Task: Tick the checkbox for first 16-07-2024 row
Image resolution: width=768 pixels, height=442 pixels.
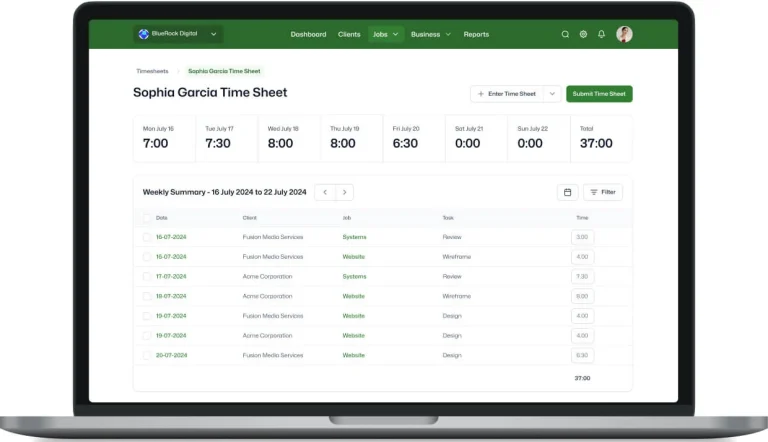Action: pos(147,237)
